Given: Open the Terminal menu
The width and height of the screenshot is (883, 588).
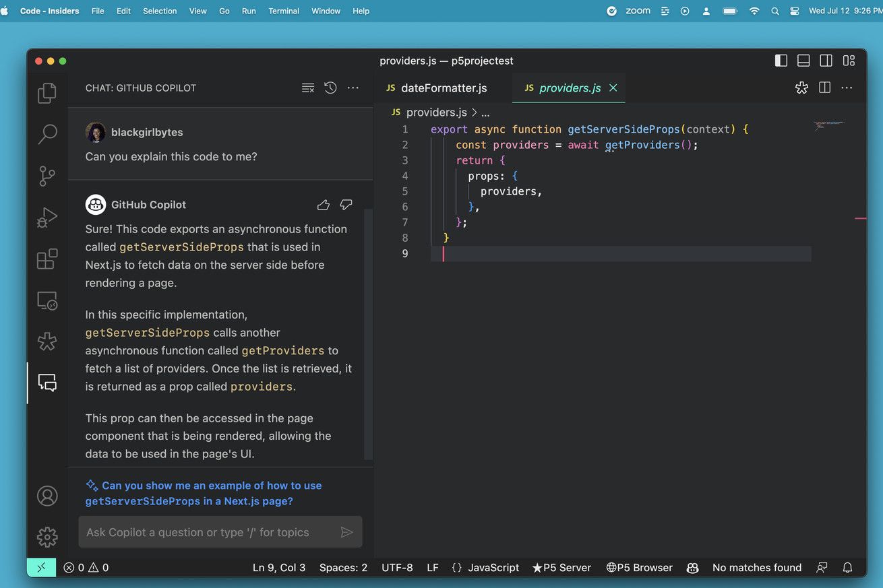Looking at the screenshot, I should click(x=283, y=11).
